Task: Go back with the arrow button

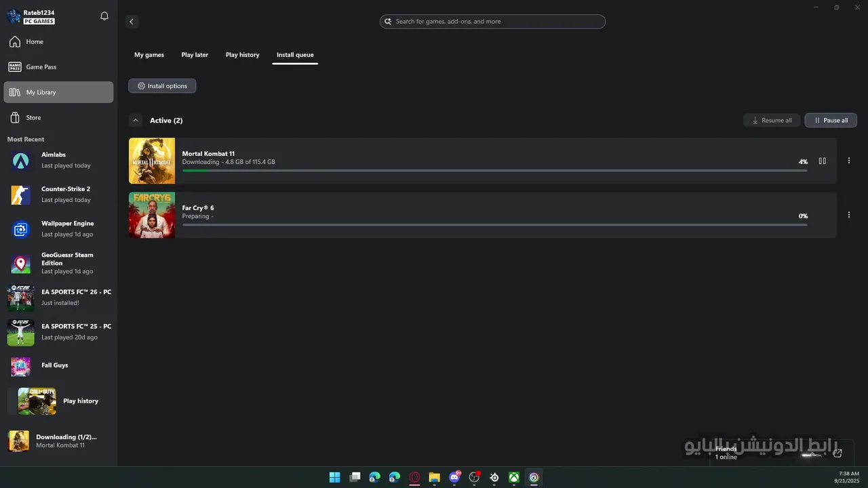Action: [x=132, y=22]
